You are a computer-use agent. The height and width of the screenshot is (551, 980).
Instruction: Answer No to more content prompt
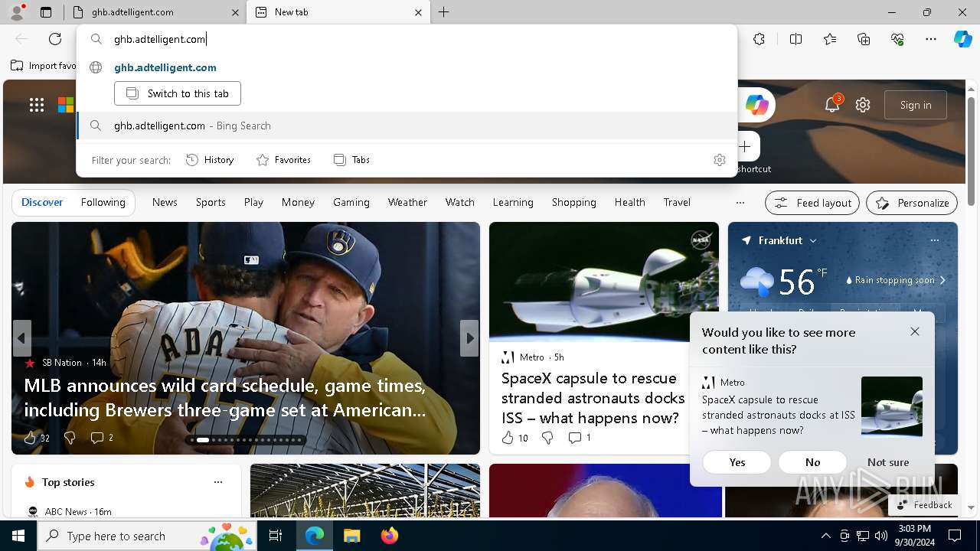pyautogui.click(x=812, y=462)
